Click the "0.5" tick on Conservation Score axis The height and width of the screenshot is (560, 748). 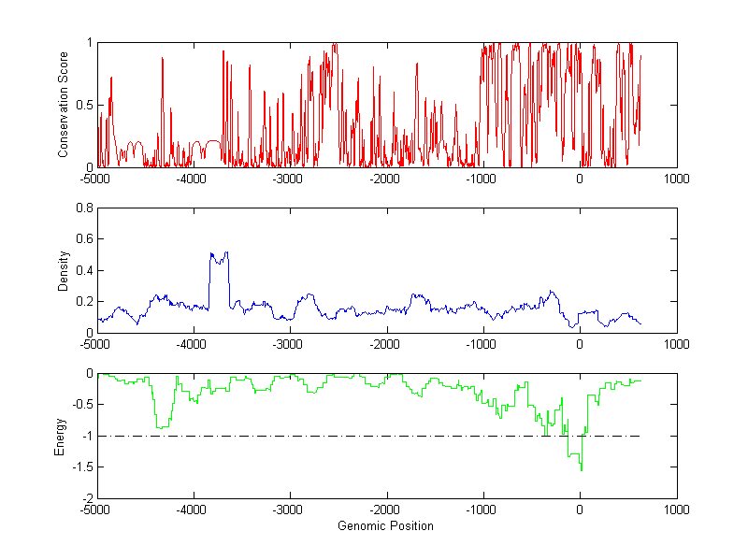click(82, 105)
